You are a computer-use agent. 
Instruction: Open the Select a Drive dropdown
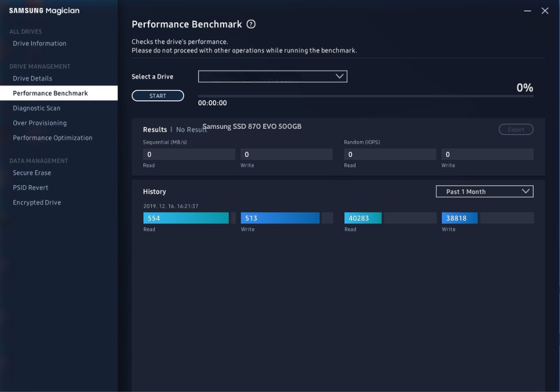click(x=273, y=76)
